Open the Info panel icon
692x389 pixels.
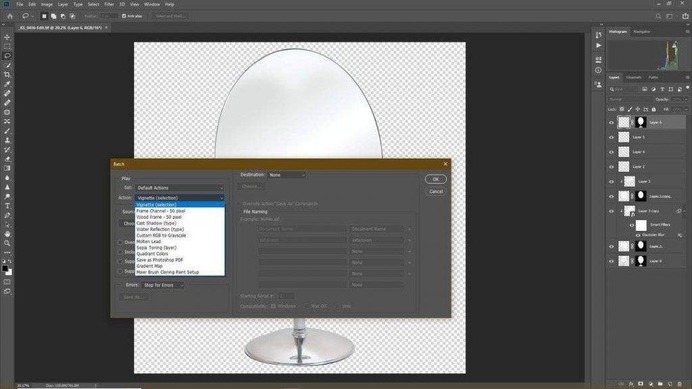point(598,70)
